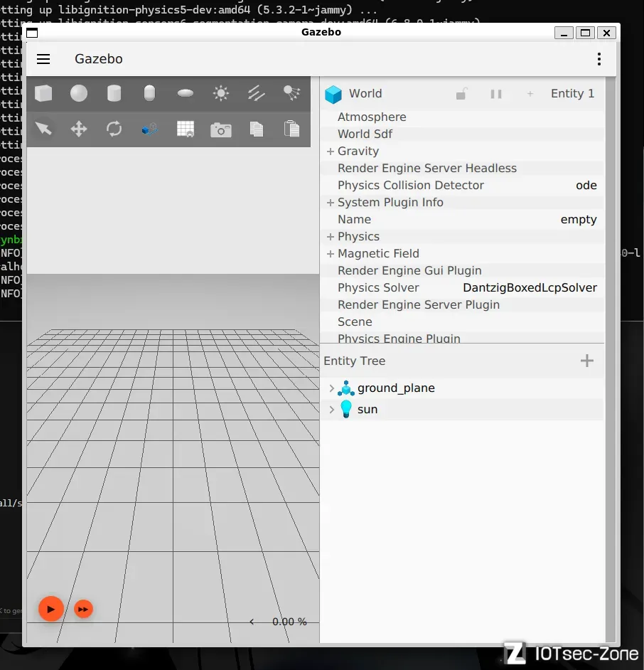644x670 pixels.
Task: Add a directional light
Action: 256,93
